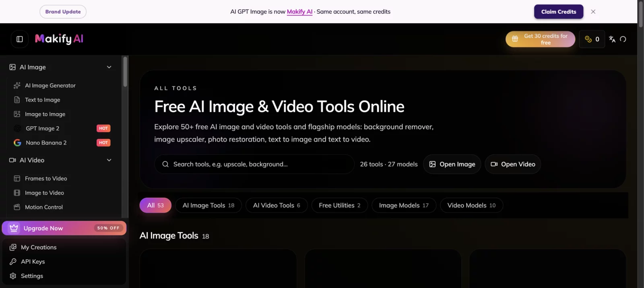Click the AI Video camera icon

12,160
